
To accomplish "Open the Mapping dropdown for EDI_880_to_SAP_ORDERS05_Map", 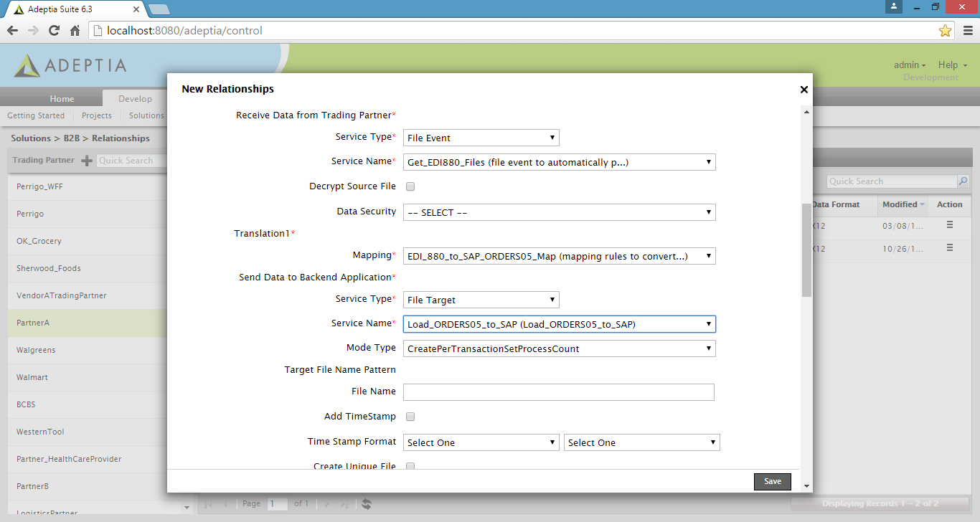I will coord(559,255).
